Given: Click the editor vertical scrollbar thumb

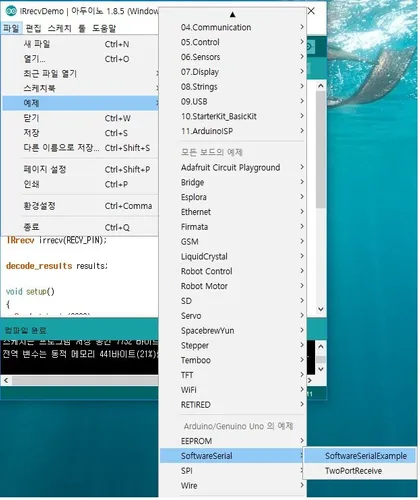Looking at the screenshot, I should [321, 149].
